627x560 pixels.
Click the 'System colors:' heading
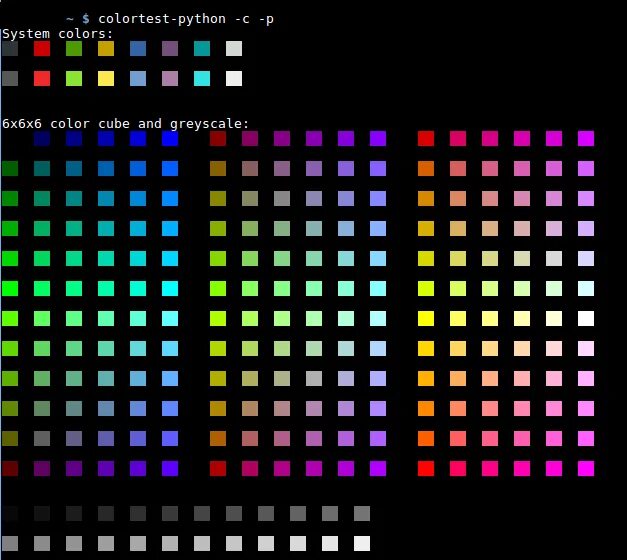click(58, 34)
